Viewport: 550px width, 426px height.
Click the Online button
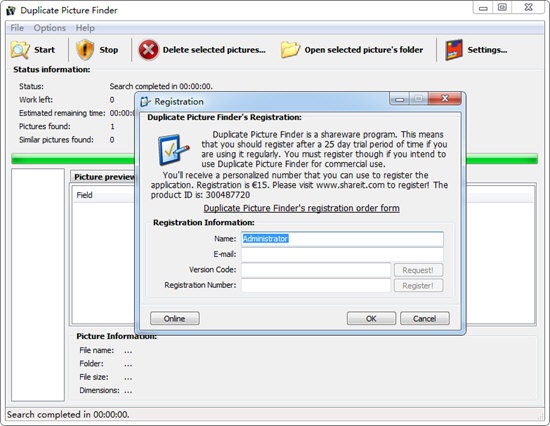point(175,319)
